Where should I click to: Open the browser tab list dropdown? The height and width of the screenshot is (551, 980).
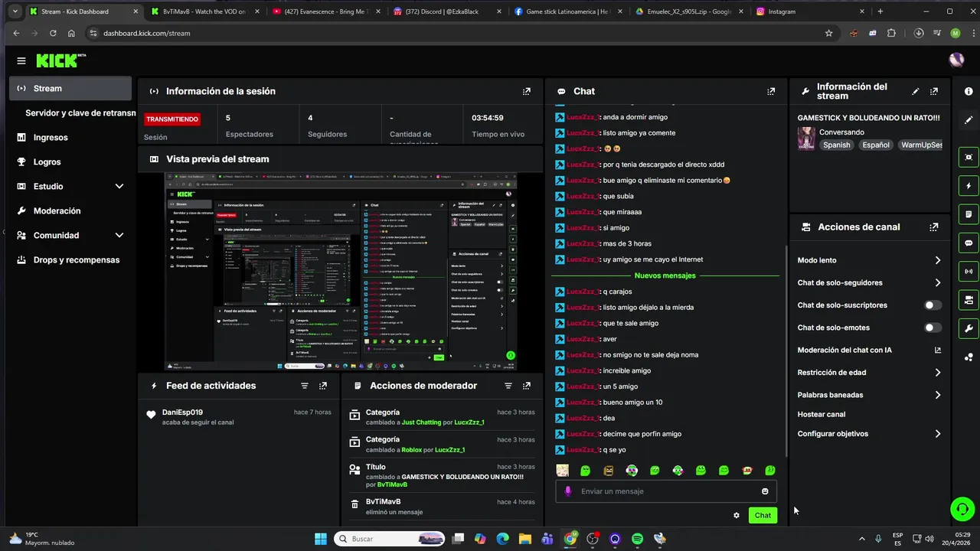15,11
